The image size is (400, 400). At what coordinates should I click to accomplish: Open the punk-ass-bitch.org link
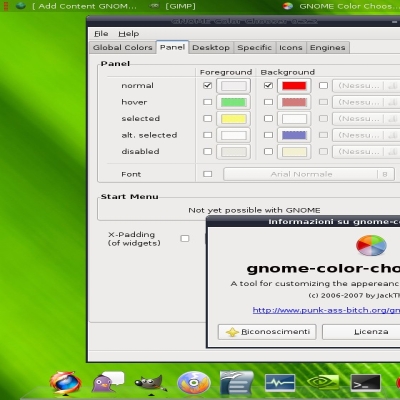click(x=326, y=310)
